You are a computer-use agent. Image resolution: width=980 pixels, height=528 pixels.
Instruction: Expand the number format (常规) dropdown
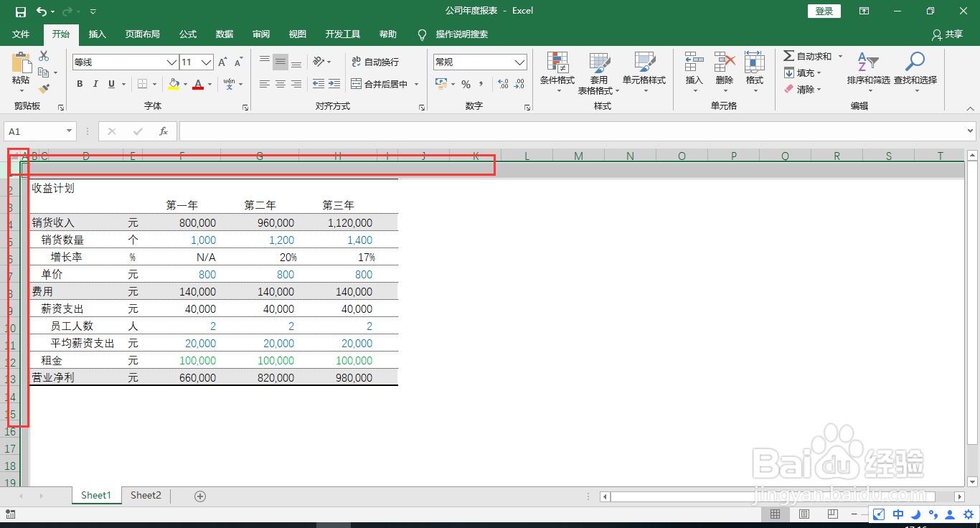coord(522,62)
